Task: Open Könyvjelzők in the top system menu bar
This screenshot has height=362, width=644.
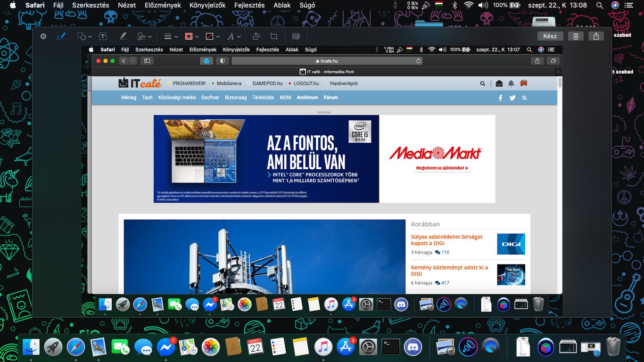Action: click(207, 5)
